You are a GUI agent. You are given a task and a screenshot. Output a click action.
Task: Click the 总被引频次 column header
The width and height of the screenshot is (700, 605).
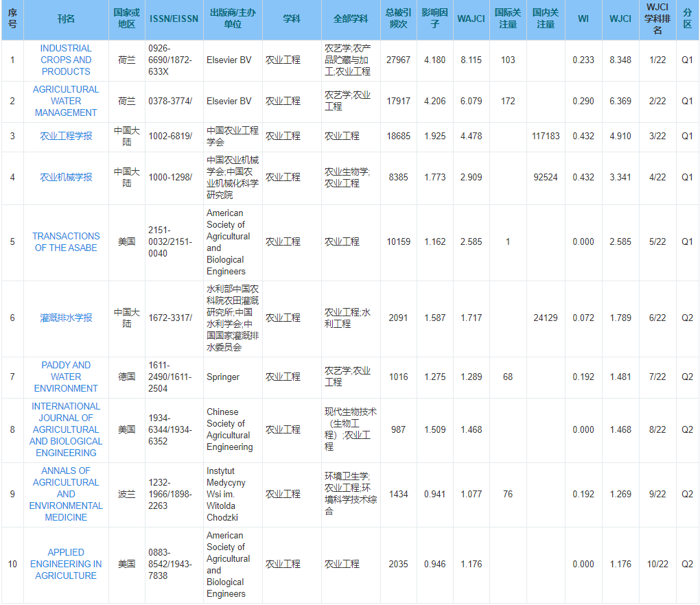point(399,19)
